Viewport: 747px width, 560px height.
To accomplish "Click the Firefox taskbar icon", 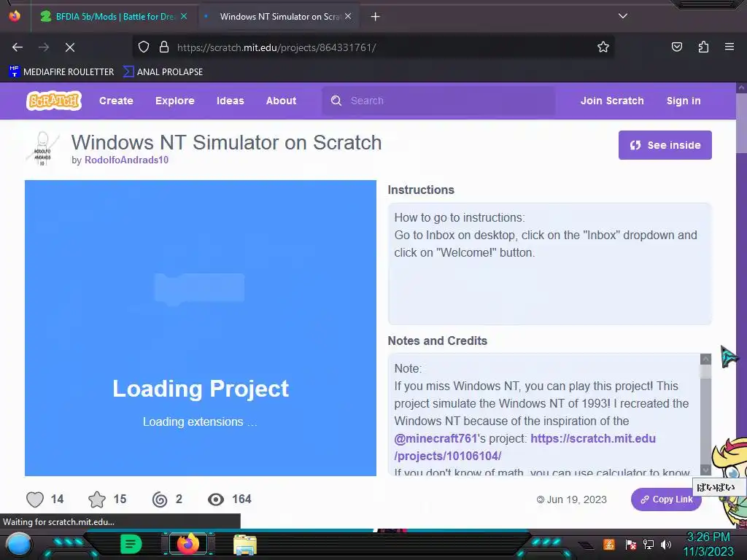I will (x=187, y=544).
